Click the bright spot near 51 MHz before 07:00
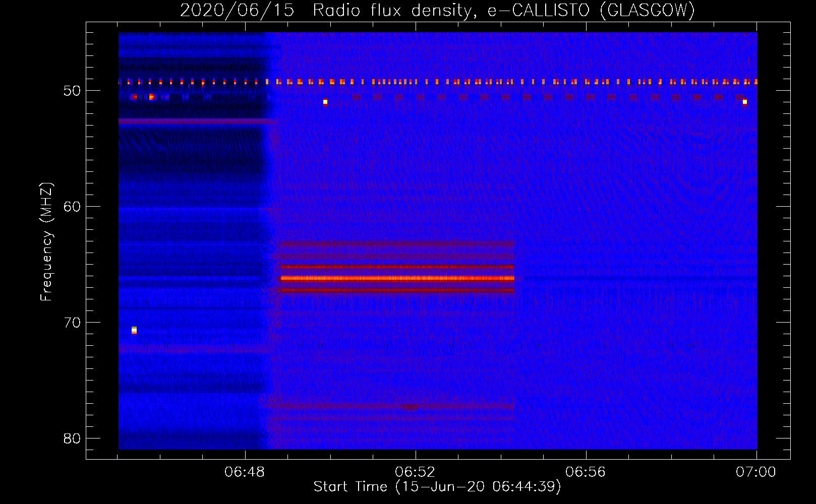 (x=745, y=102)
